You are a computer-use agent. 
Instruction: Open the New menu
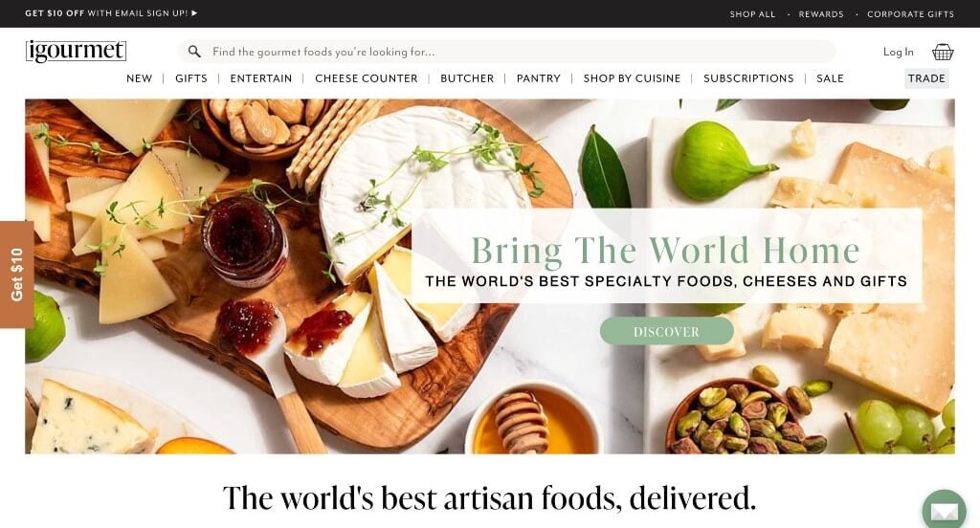(x=139, y=78)
